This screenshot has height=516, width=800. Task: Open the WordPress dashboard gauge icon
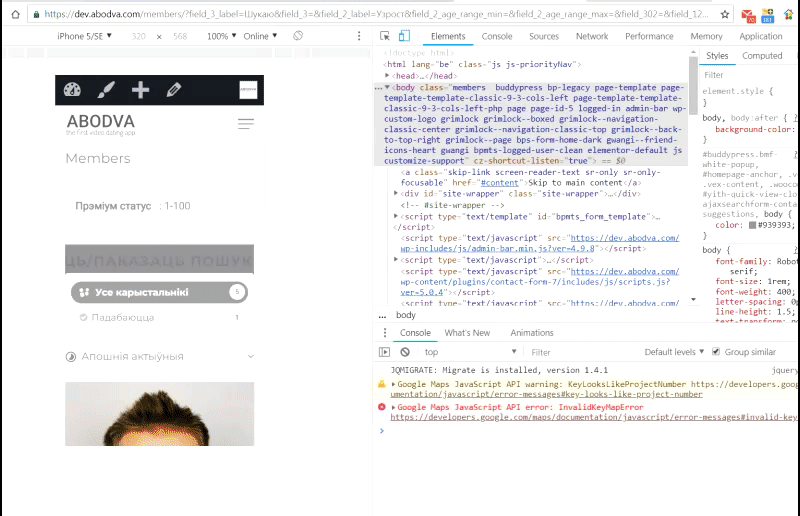click(x=72, y=90)
